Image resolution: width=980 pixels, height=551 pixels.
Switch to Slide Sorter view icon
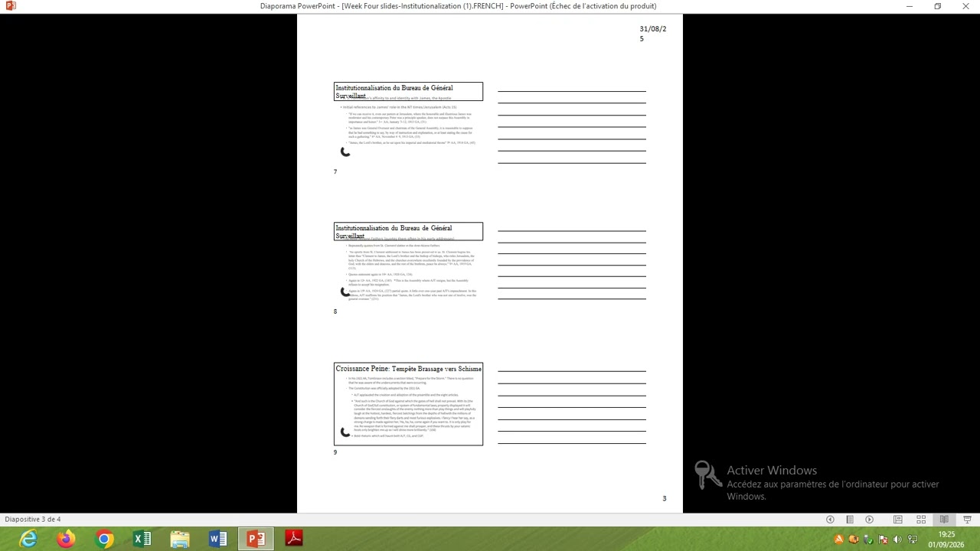921,520
